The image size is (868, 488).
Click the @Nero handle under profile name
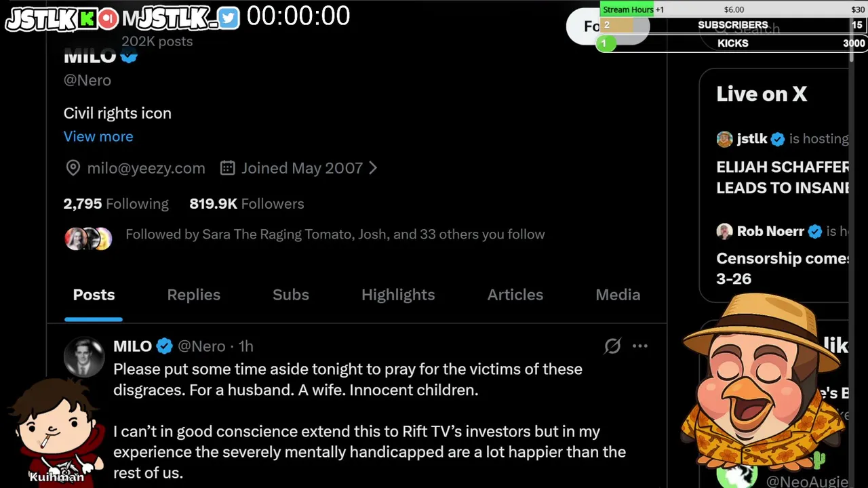[87, 80]
